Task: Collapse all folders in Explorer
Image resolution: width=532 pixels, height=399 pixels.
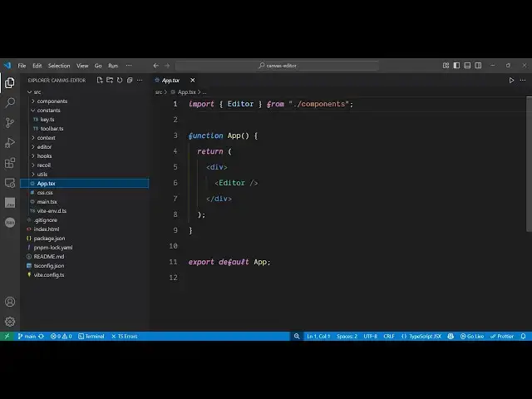Action: pyautogui.click(x=130, y=81)
